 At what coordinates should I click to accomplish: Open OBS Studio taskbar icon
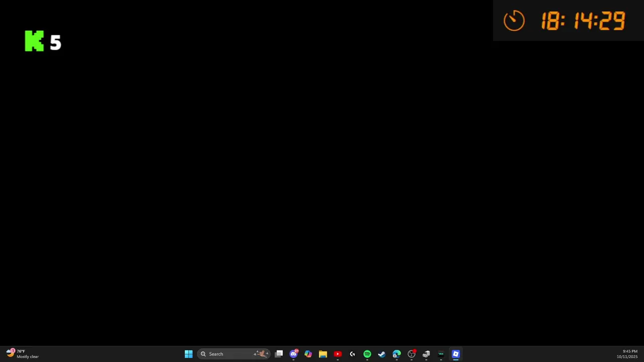click(412, 354)
